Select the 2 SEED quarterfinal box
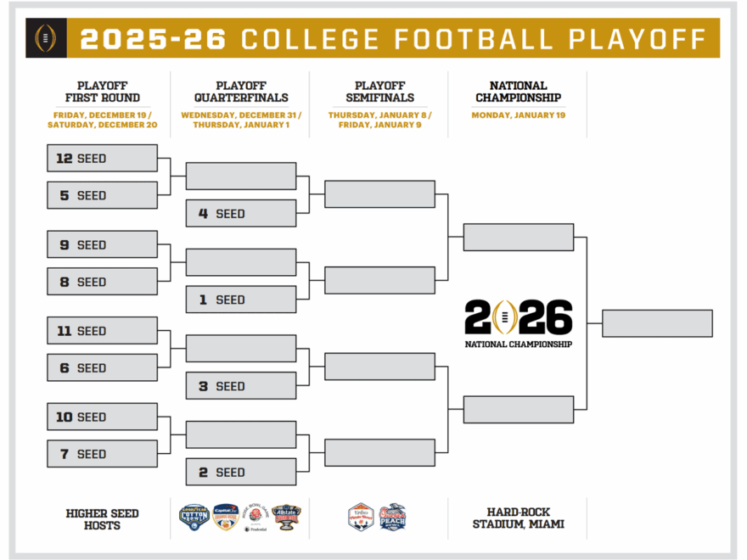The image size is (747, 560). [x=241, y=472]
